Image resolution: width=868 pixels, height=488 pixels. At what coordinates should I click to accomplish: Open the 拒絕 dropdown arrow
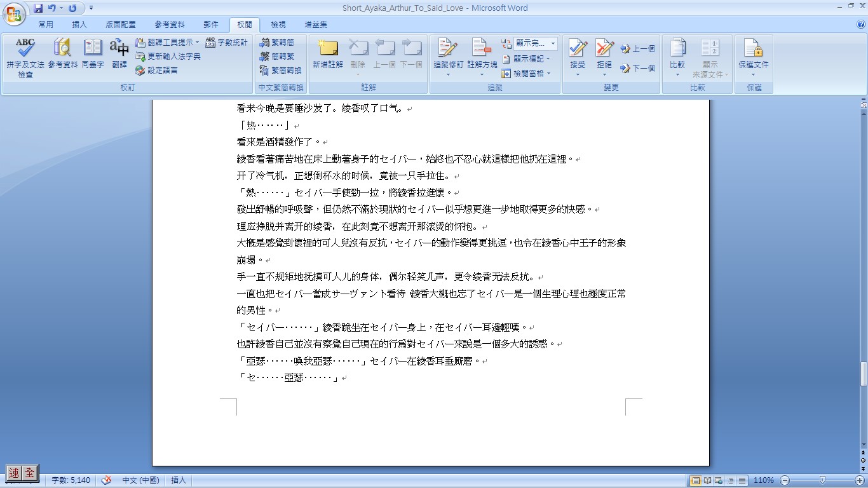604,74
